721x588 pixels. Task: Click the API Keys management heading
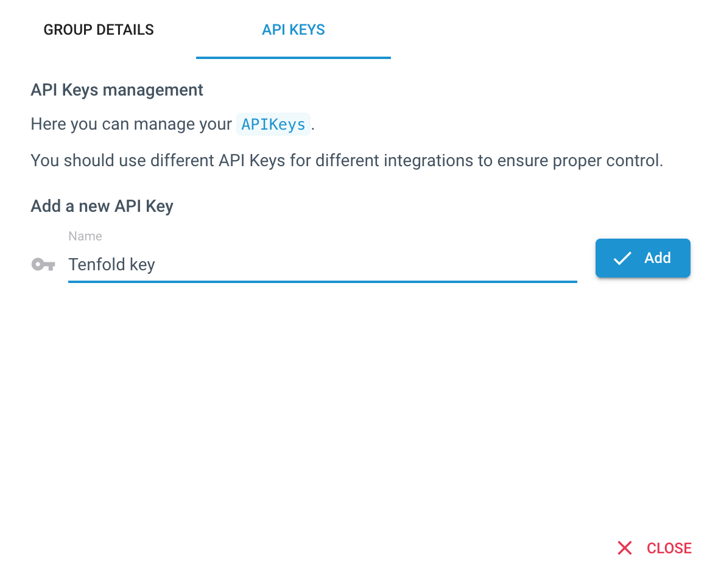[x=117, y=89]
